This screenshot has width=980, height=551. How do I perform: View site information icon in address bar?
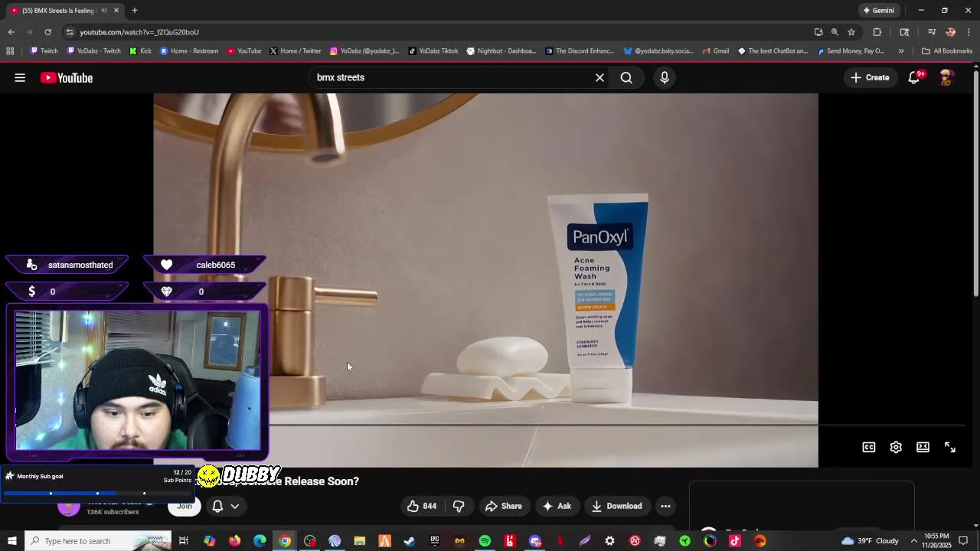pos(70,32)
